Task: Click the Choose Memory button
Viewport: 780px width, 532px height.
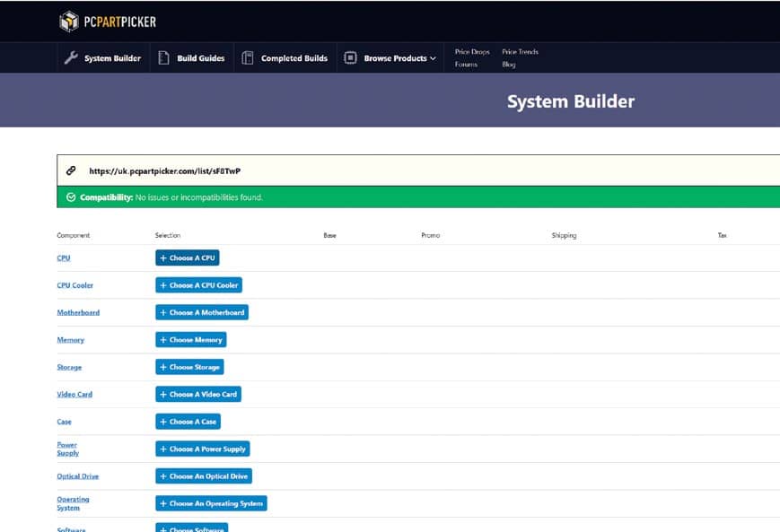Action: click(x=191, y=340)
